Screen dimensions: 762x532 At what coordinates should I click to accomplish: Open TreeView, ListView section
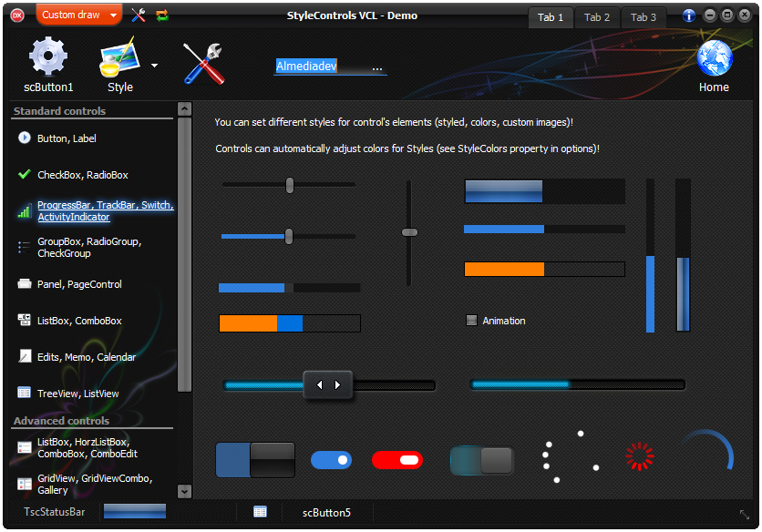click(77, 394)
